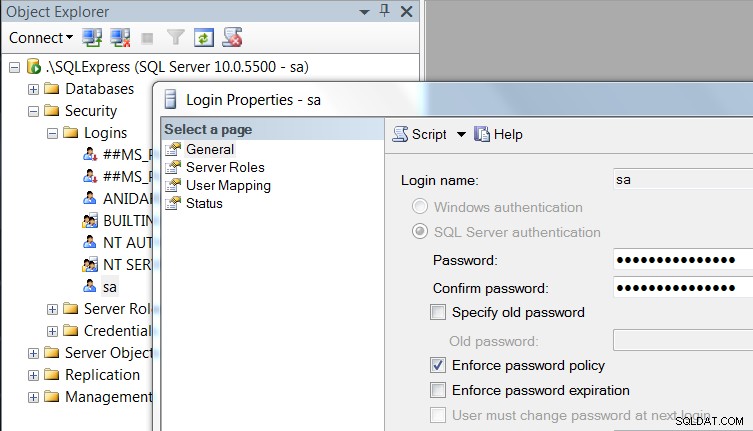This screenshot has height=431, width=753.
Task: Go to the Status page
Action: [x=204, y=203]
